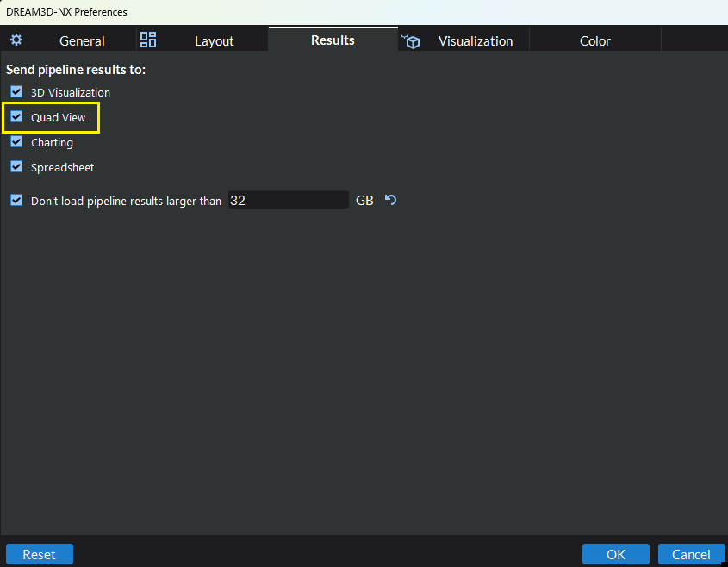Confirm preferences with OK button
Screen dimensions: 728x567
pyautogui.click(x=616, y=554)
